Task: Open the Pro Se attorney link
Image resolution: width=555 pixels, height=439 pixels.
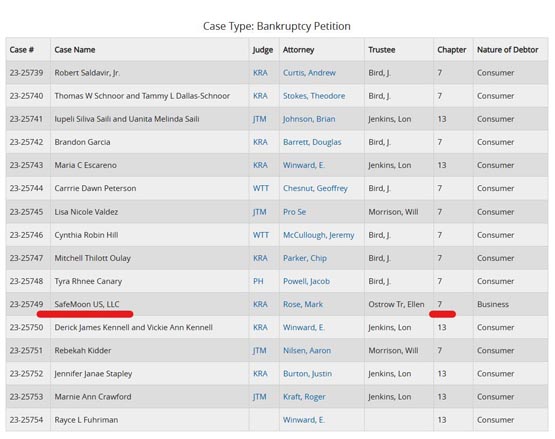Action: pos(294,212)
